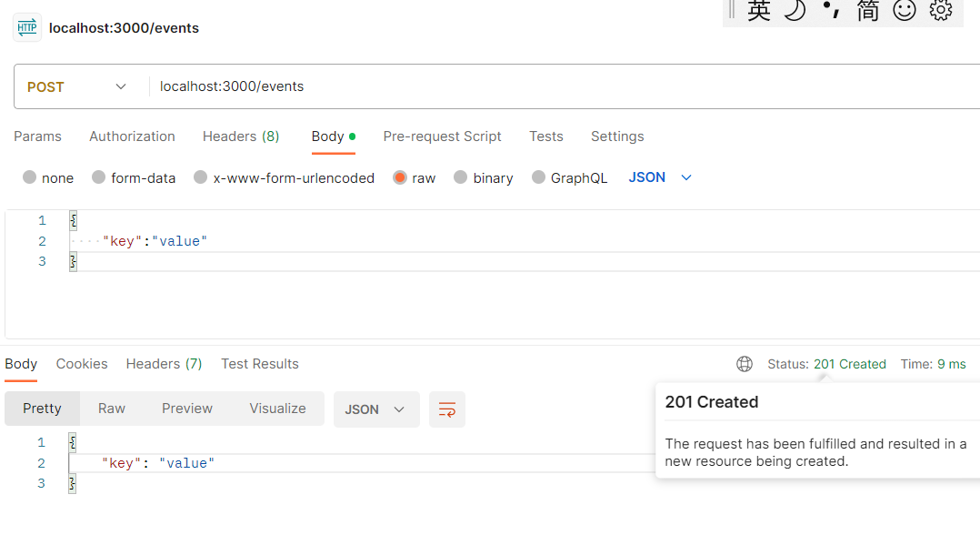Click the HTTP request icon beside the title
This screenshot has height=535, width=980.
(27, 28)
